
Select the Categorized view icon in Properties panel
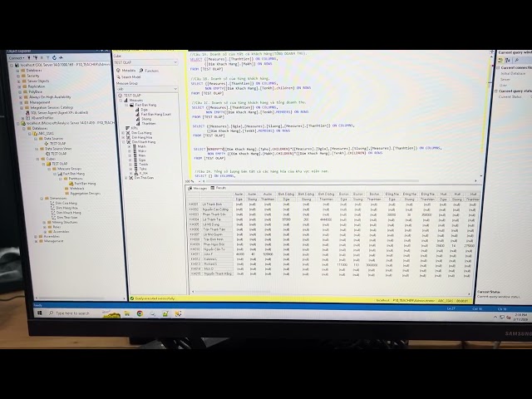(x=500, y=60)
